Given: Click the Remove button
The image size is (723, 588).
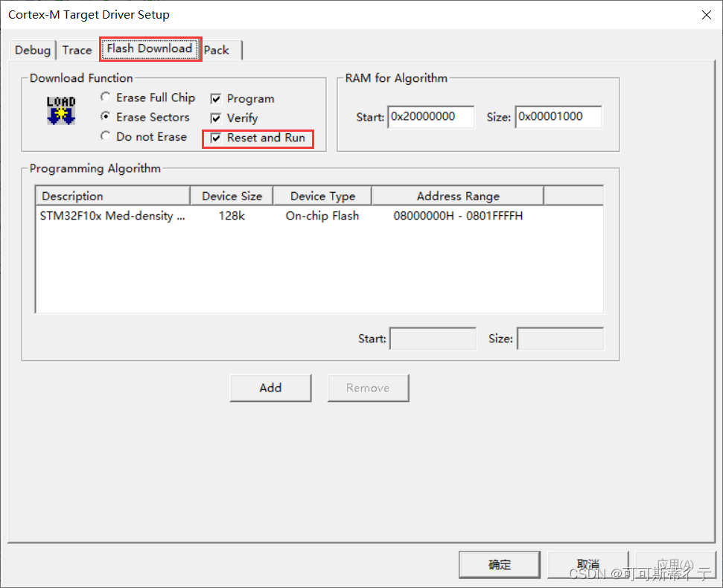Looking at the screenshot, I should 368,388.
